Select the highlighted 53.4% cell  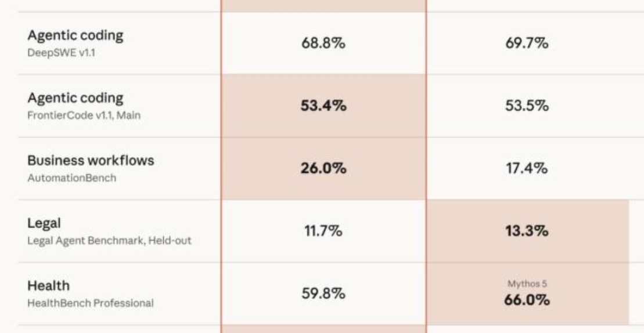coord(323,106)
